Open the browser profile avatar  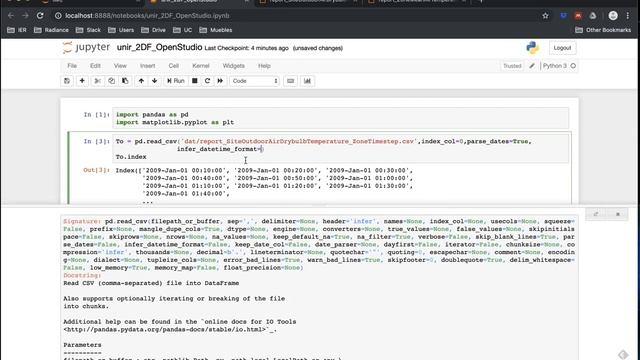(x=613, y=16)
